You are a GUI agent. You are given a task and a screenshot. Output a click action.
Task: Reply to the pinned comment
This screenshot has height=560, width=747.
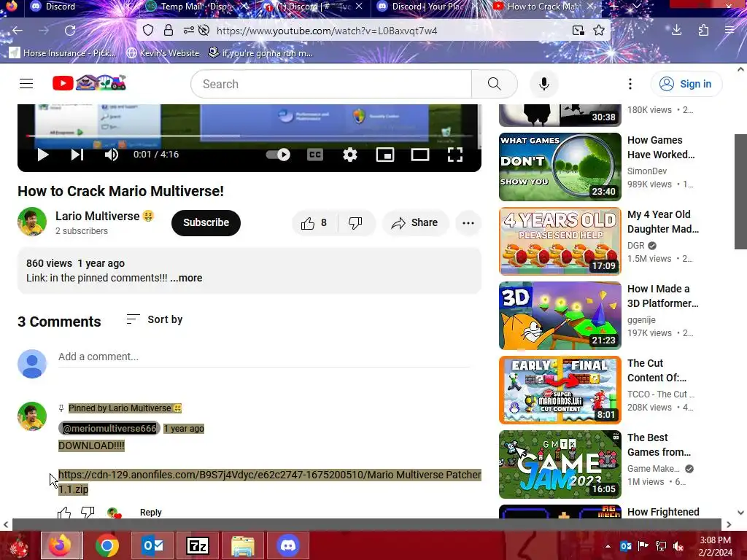point(150,513)
